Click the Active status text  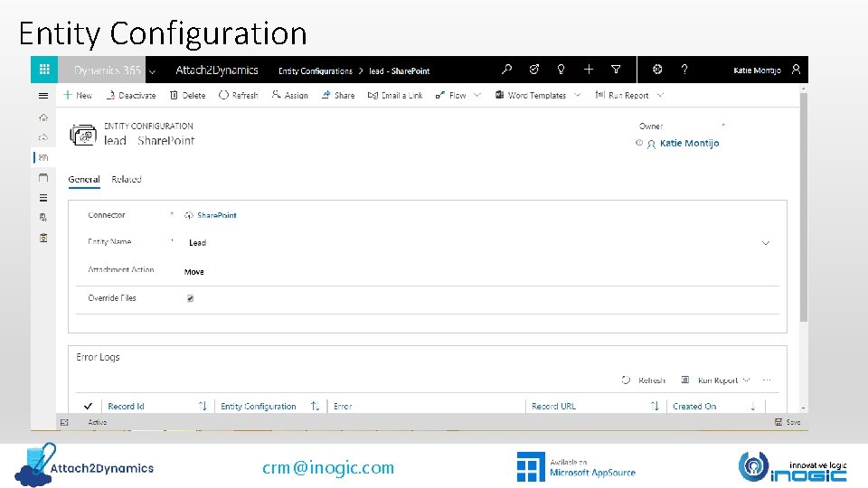(98, 422)
